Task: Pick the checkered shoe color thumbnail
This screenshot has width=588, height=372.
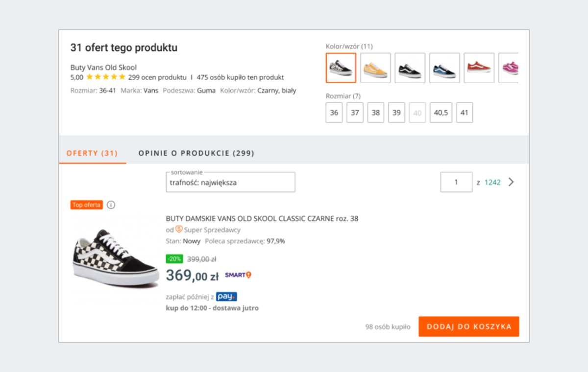Action: tap(341, 68)
